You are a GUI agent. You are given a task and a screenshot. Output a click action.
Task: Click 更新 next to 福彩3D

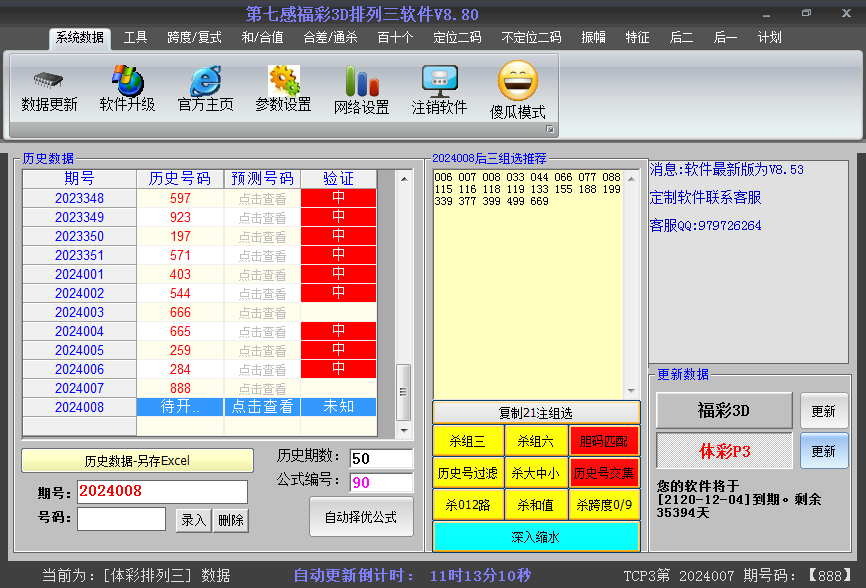(823, 410)
